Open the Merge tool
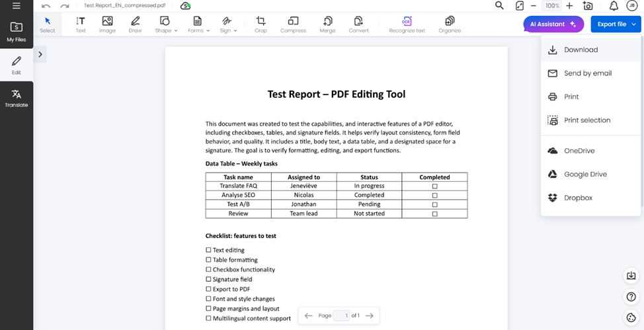Screen dimensions: 644x330 (x=327, y=24)
